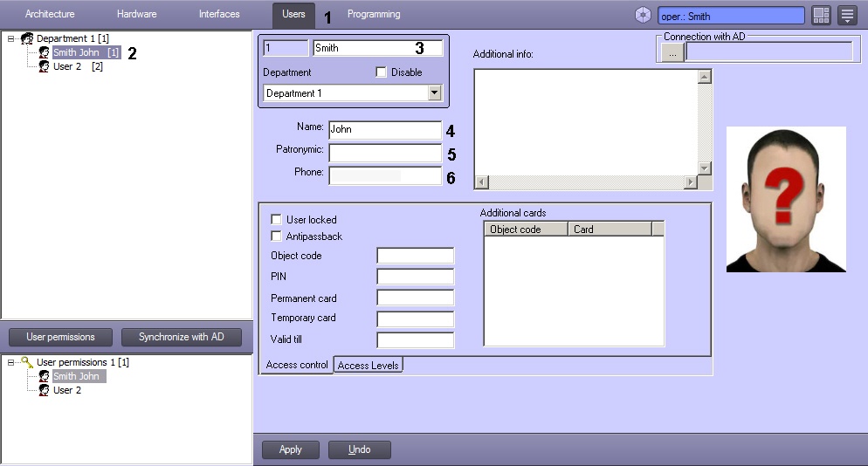
Task: Select User 2 in permissions tree
Action: 67,390
